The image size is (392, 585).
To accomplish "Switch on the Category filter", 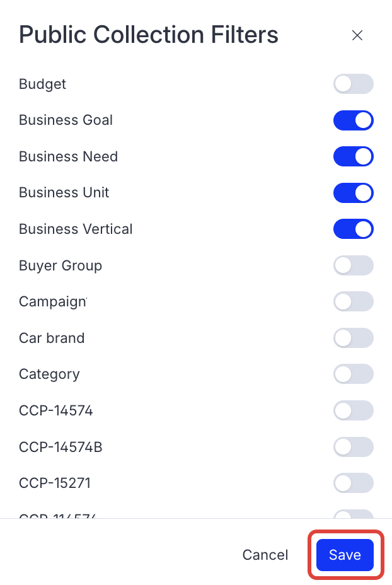I will (353, 374).
